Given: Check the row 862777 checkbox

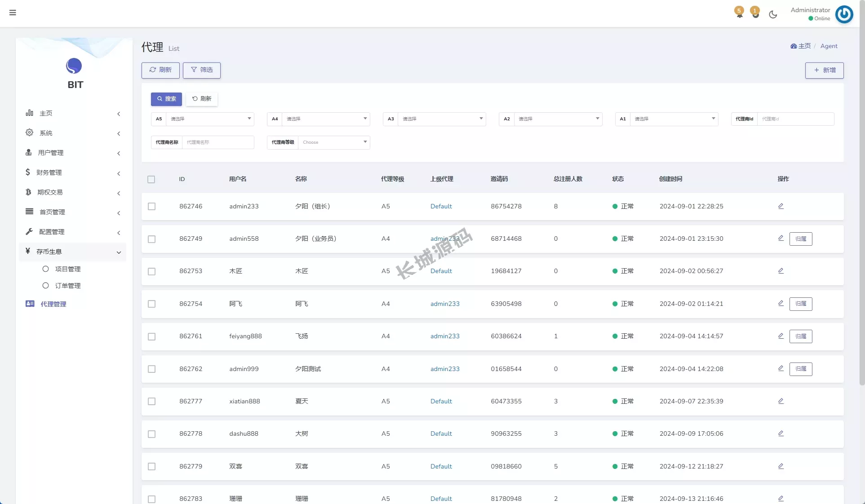Looking at the screenshot, I should pyautogui.click(x=152, y=402).
